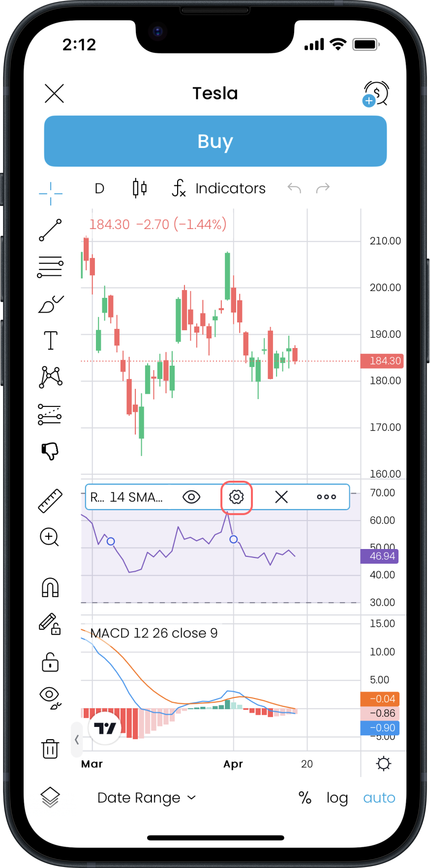This screenshot has width=430, height=868.
Task: Undo the last chart action
Action: click(x=294, y=188)
